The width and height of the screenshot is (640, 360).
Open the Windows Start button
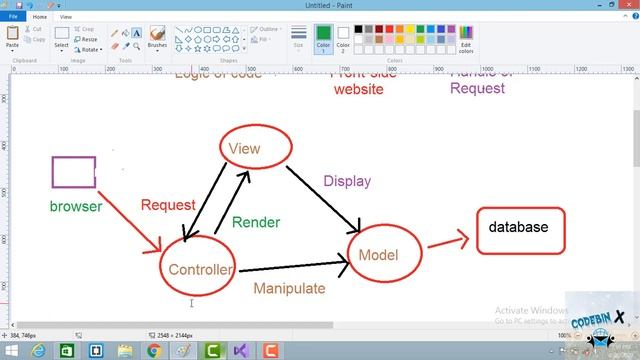pyautogui.click(x=11, y=351)
